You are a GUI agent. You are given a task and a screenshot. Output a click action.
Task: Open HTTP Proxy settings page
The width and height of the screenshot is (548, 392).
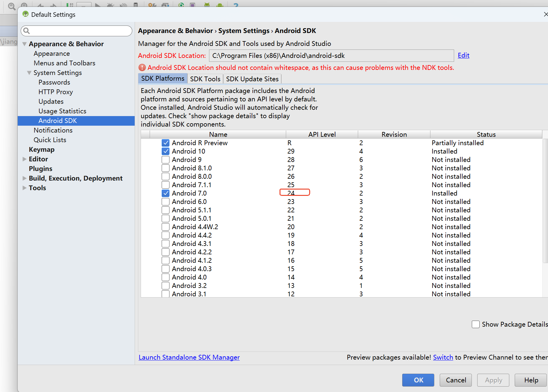pyautogui.click(x=55, y=92)
